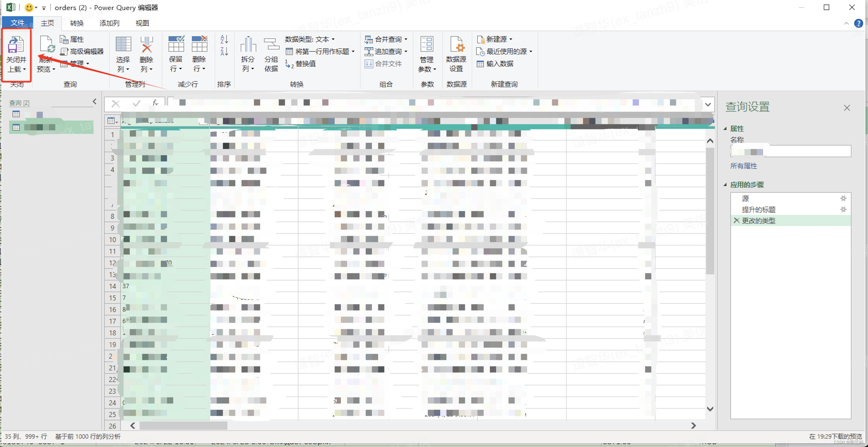
Task: Open the 添加列 ribbon tab
Action: (109, 23)
